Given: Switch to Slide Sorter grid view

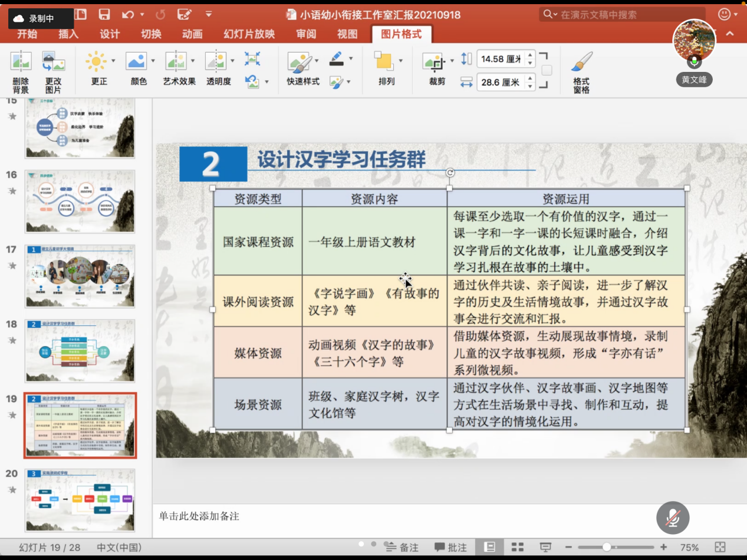Looking at the screenshot, I should 518,547.
